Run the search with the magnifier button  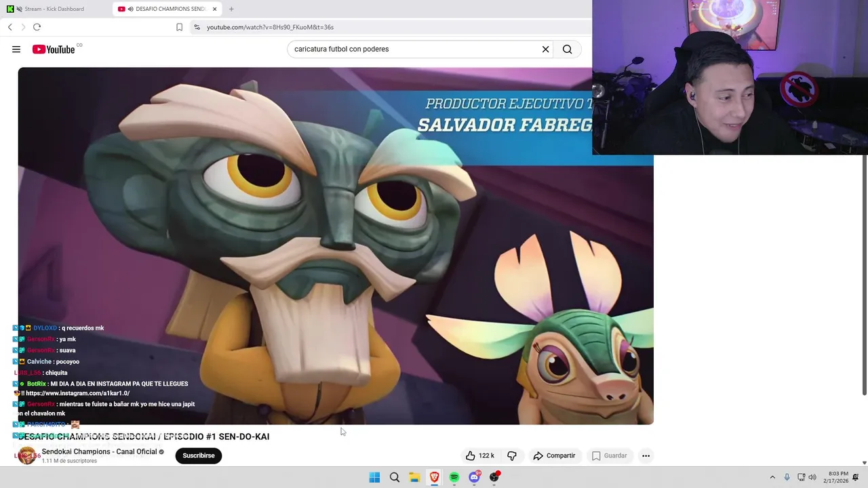pyautogui.click(x=568, y=49)
